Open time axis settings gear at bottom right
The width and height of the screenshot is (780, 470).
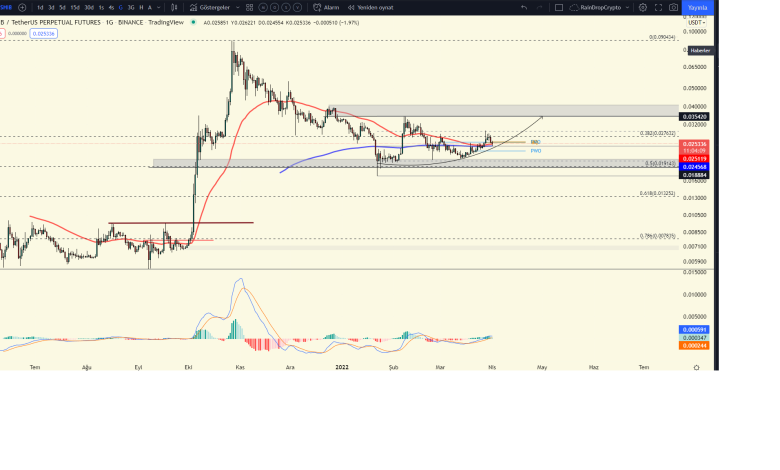pos(696,367)
